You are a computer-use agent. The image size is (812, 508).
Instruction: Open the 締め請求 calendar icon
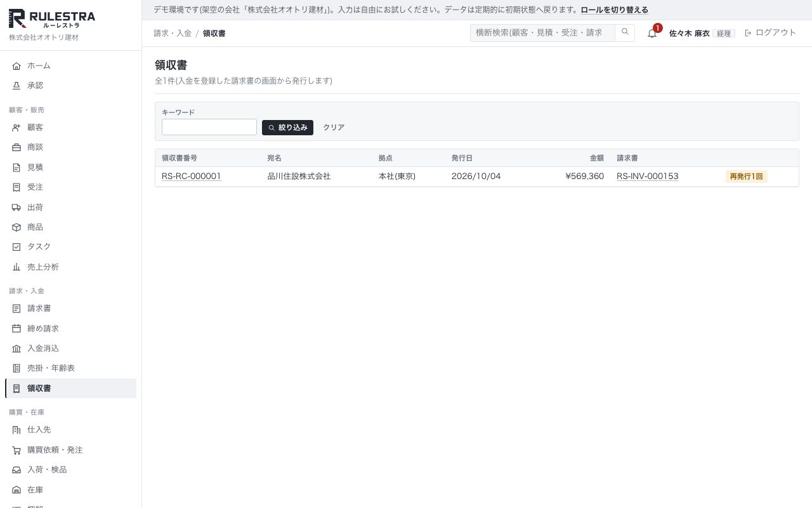click(x=16, y=329)
